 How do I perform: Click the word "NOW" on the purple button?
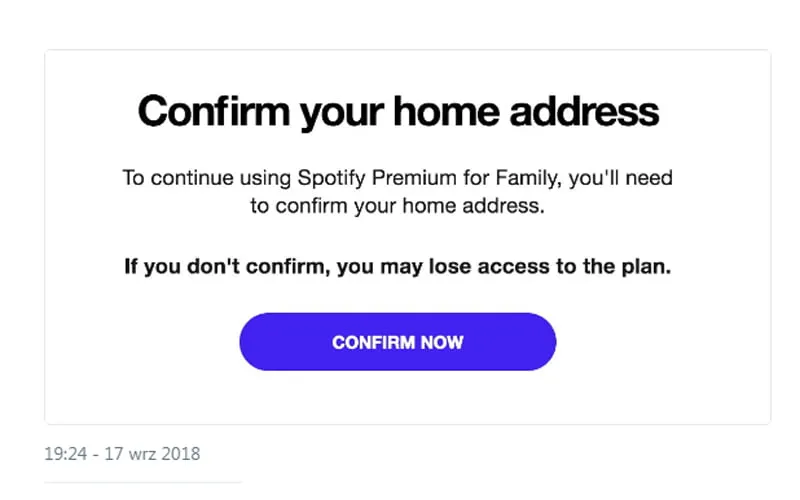(442, 342)
